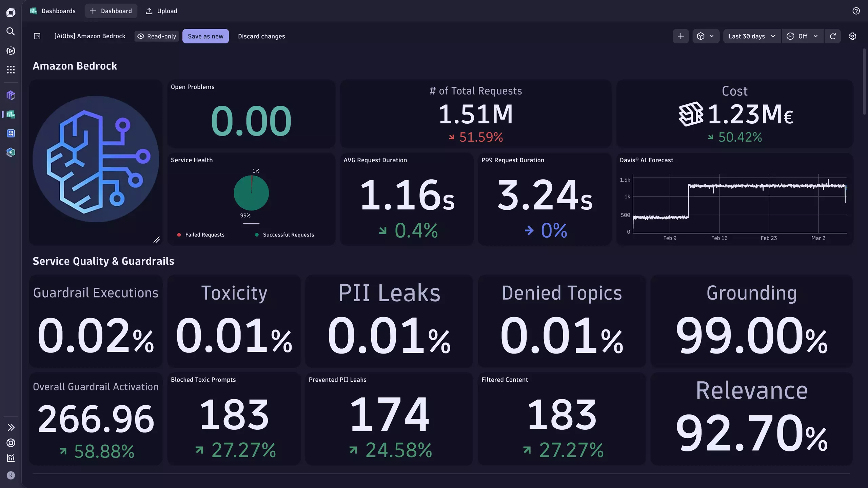Click the Upload button
868x488 pixels.
(x=162, y=11)
